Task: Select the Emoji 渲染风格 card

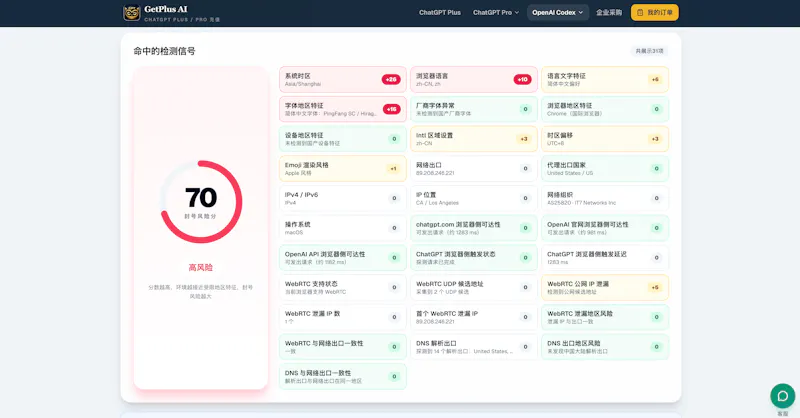Action: click(x=343, y=169)
